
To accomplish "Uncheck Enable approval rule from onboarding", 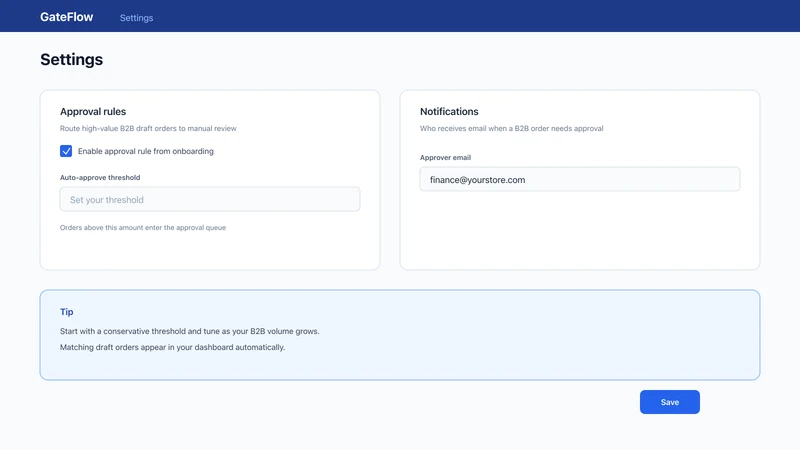I will 66,151.
